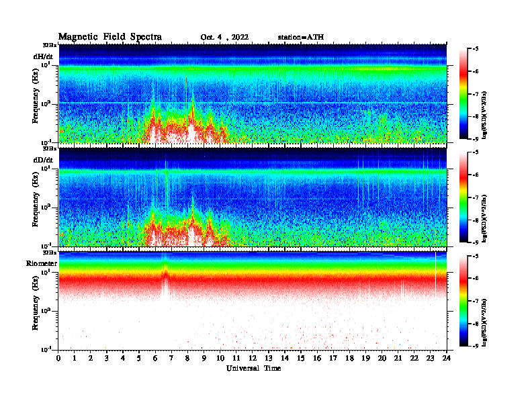
Task: Click hour tick label "13" on time axis
Action: (x=269, y=358)
